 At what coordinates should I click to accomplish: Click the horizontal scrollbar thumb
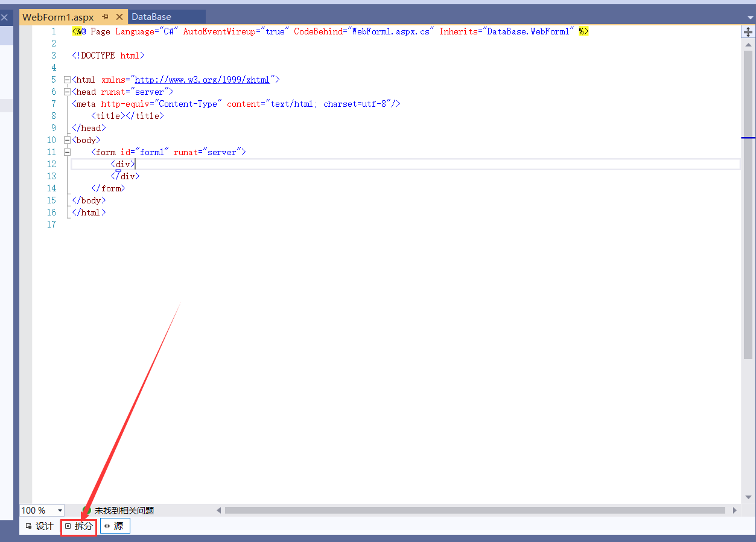pos(477,510)
